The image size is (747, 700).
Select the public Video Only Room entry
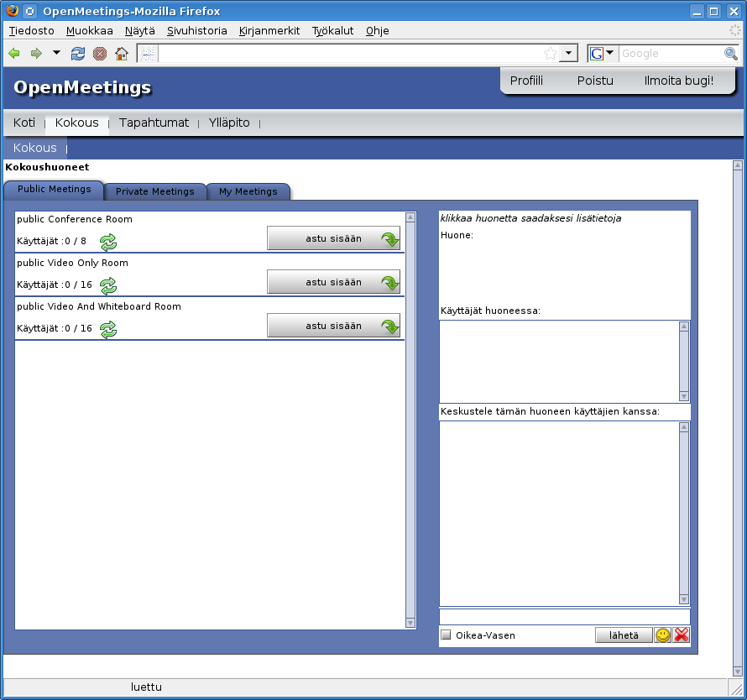click(210, 275)
